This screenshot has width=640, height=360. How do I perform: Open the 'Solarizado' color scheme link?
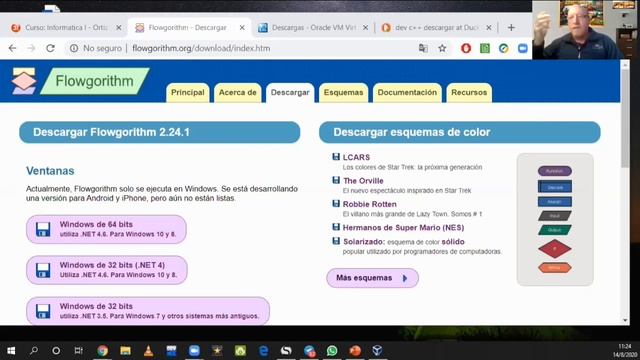[363, 242]
